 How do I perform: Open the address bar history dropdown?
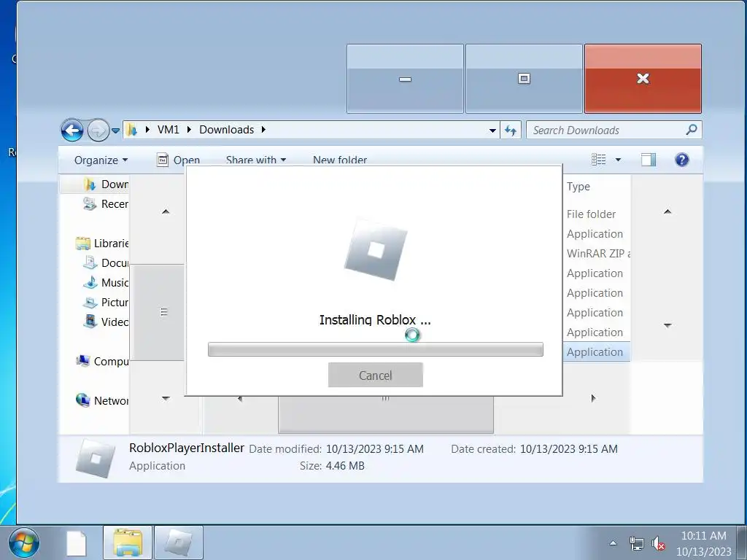pos(492,131)
